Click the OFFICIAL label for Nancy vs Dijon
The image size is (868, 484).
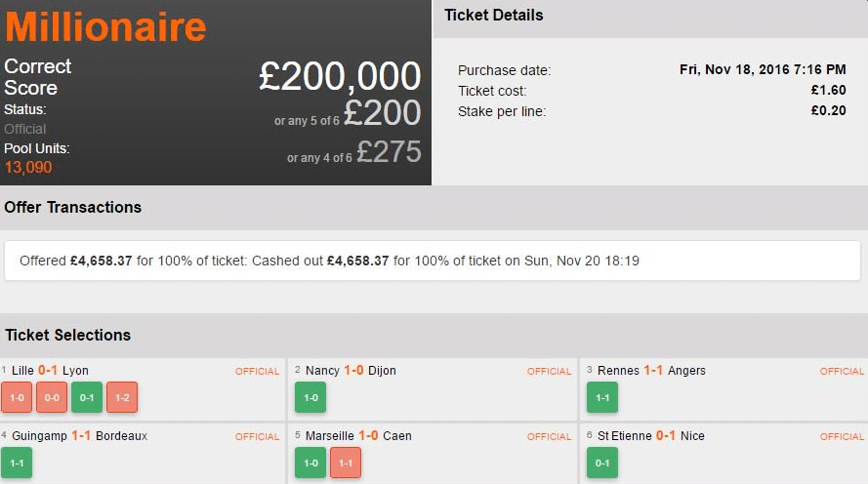point(549,372)
